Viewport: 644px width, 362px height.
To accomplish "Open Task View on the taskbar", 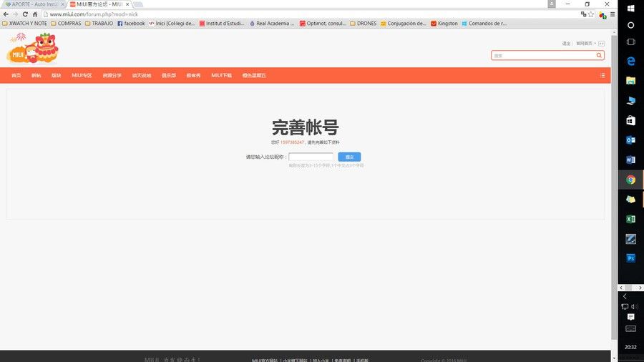I will pos(631,42).
